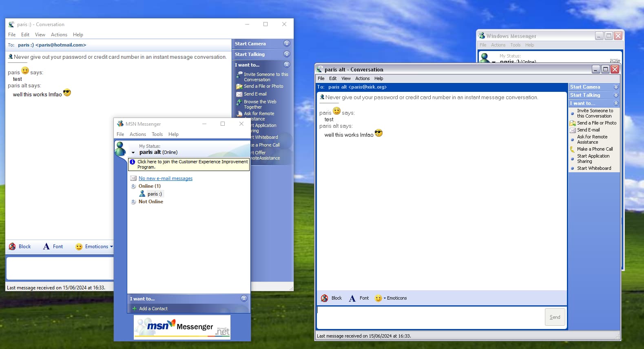This screenshot has height=349, width=644.
Task: Click Invite Someone in paris alt conversation
Action: pos(595,113)
